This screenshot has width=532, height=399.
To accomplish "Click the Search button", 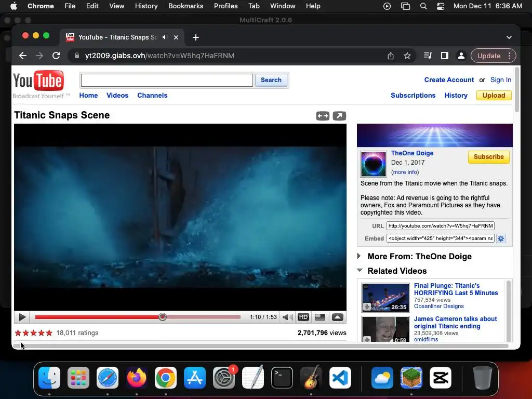I will [x=271, y=80].
